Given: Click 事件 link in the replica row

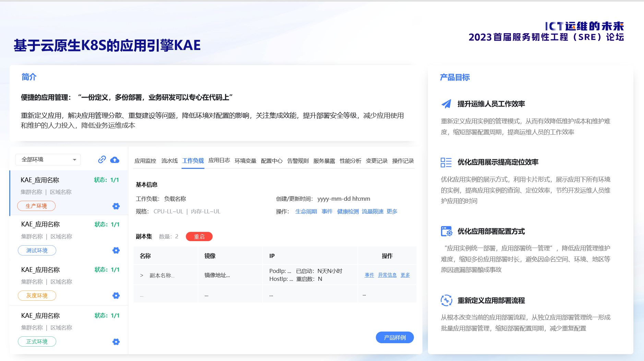Looking at the screenshot, I should (369, 275).
